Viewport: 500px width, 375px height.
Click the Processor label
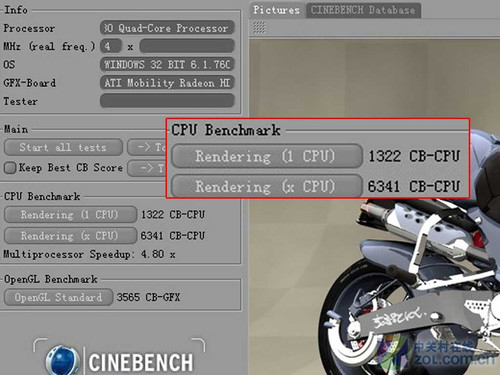[29, 28]
